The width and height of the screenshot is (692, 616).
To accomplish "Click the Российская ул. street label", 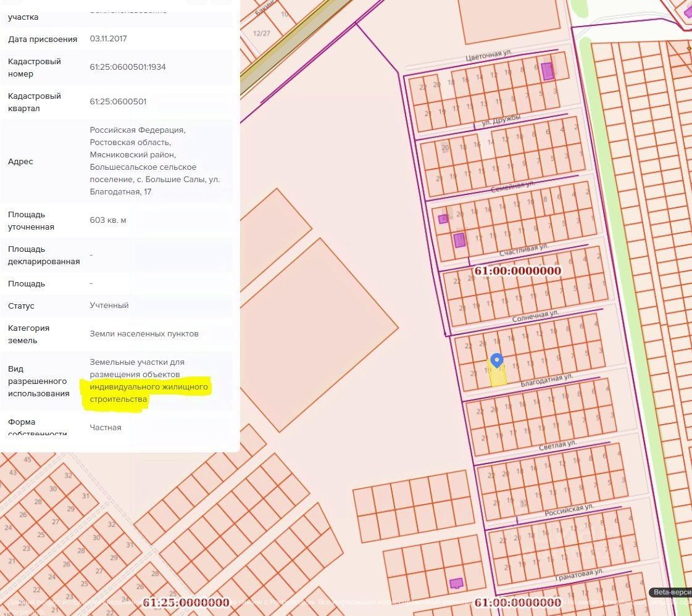I will coord(569,510).
